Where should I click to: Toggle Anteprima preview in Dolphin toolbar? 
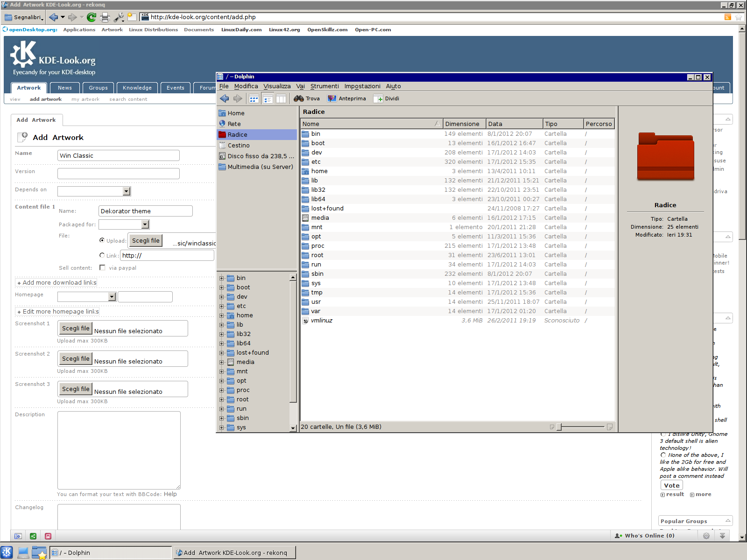[x=346, y=98]
